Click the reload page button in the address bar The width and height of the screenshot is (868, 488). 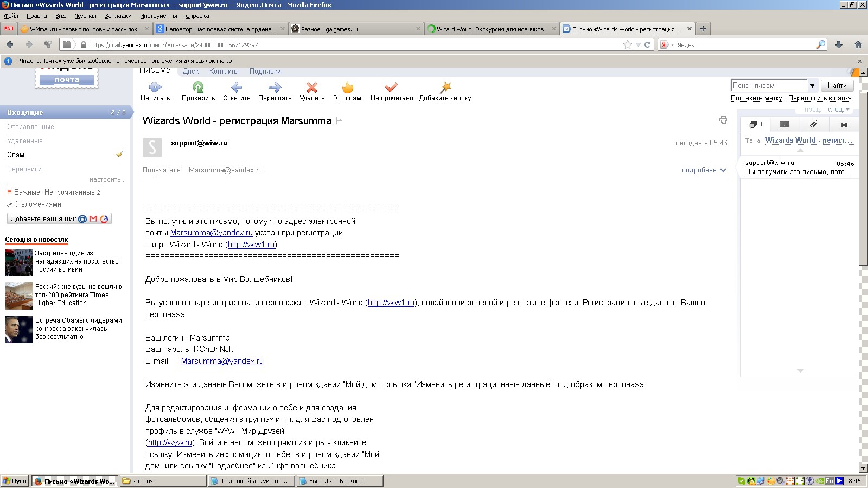pyautogui.click(x=647, y=44)
